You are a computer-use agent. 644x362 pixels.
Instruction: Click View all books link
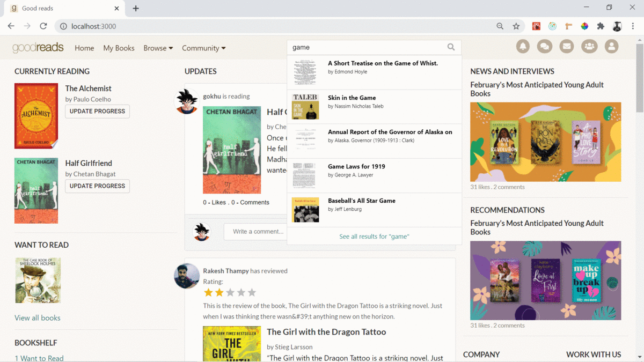38,317
